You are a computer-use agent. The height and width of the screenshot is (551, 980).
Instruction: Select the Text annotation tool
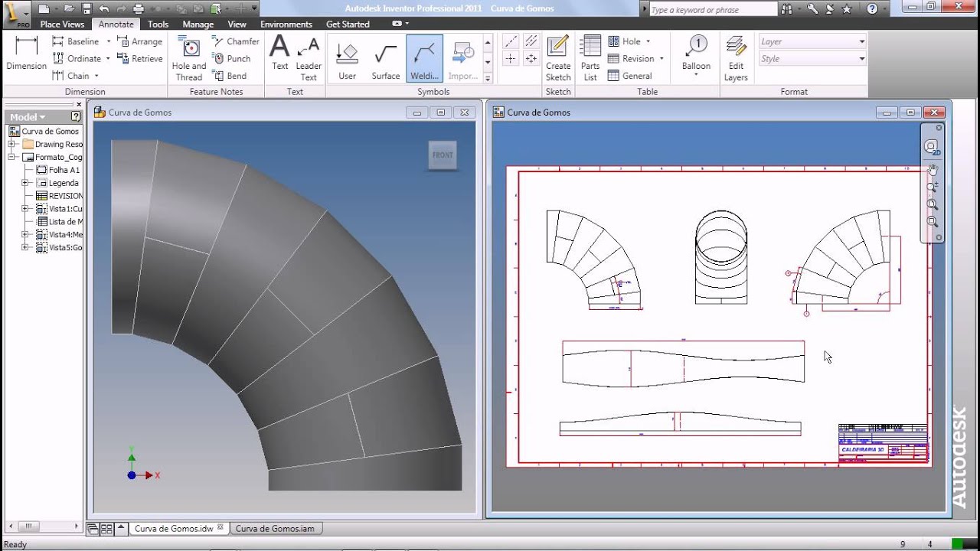click(x=280, y=53)
